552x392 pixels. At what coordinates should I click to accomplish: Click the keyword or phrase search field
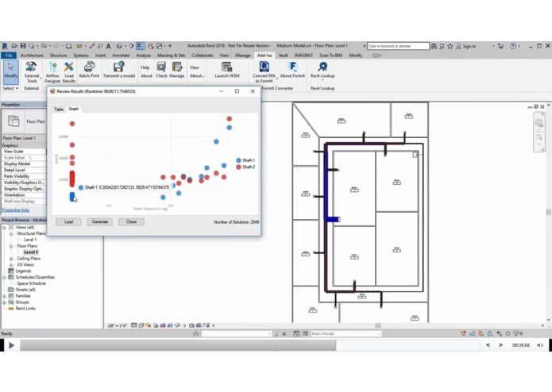tap(398, 46)
